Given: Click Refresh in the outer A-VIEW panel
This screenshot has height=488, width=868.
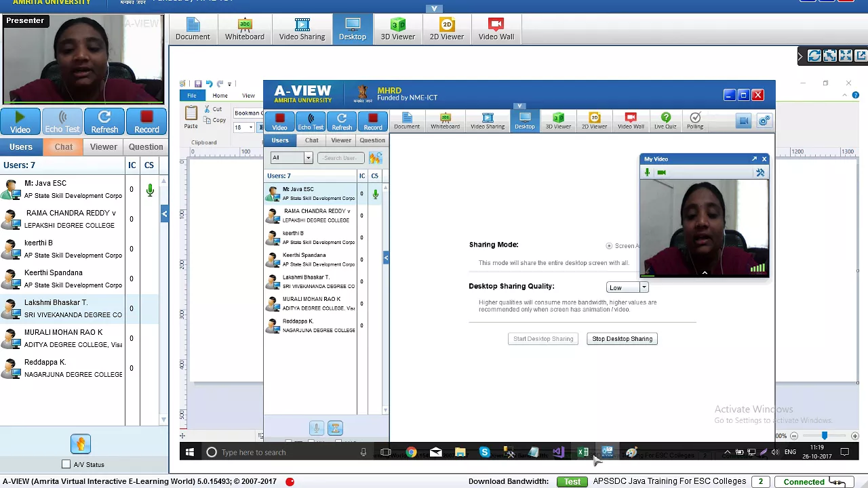Looking at the screenshot, I should pos(104,121).
